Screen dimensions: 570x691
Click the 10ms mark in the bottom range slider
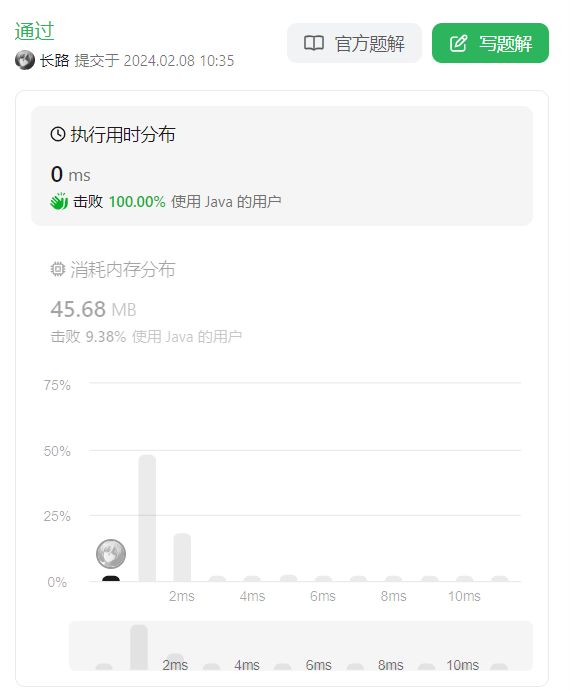pos(462,665)
